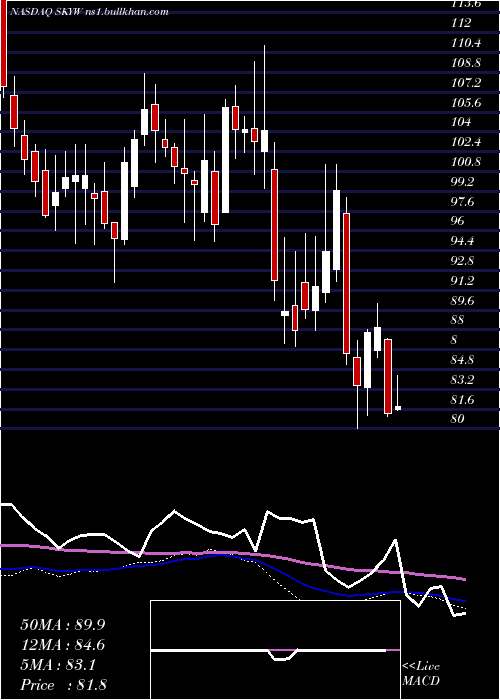This screenshot has height=700, width=500.
Task: Click the 84.8 price axis label
Action: tap(463, 360)
